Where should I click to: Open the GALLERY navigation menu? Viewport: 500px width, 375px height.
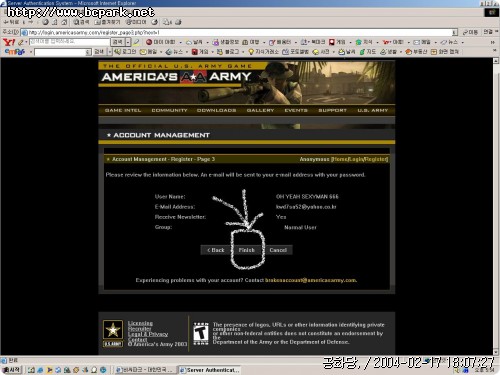pyautogui.click(x=260, y=110)
